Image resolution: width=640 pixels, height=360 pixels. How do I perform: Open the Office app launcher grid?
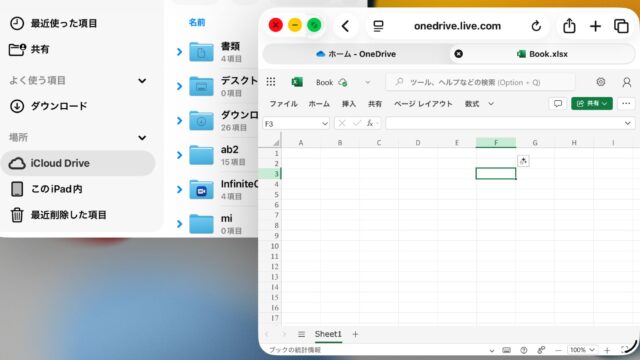point(271,82)
